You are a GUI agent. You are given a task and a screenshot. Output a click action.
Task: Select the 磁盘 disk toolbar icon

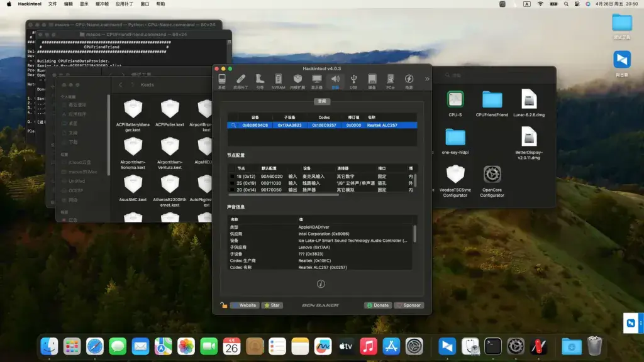(x=372, y=81)
